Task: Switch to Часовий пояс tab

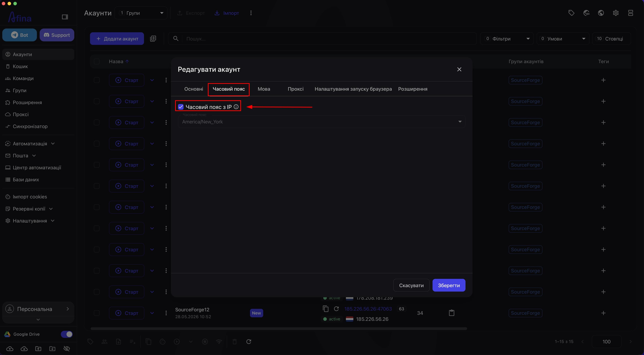Action: point(229,89)
